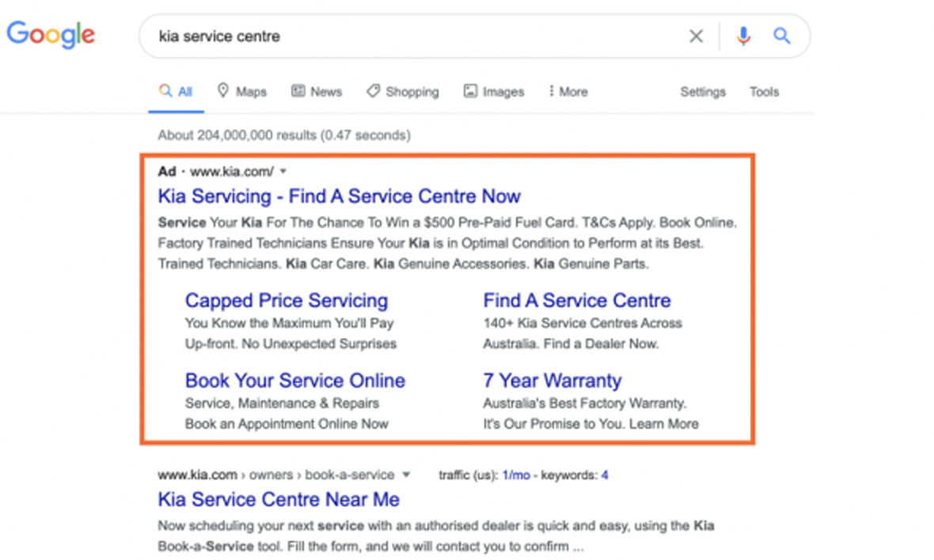The image size is (934, 560).
Task: Open the Shopping results tab
Action: 403,91
